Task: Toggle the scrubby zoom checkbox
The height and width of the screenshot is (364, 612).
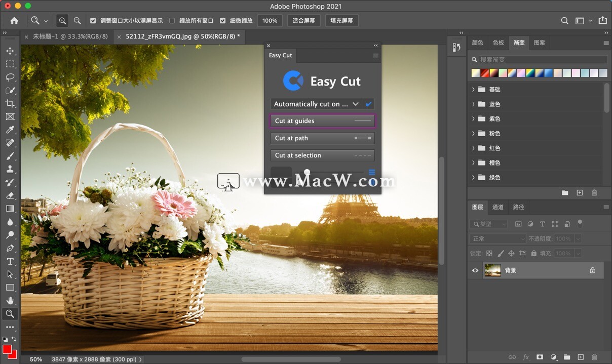Action: 223,21
